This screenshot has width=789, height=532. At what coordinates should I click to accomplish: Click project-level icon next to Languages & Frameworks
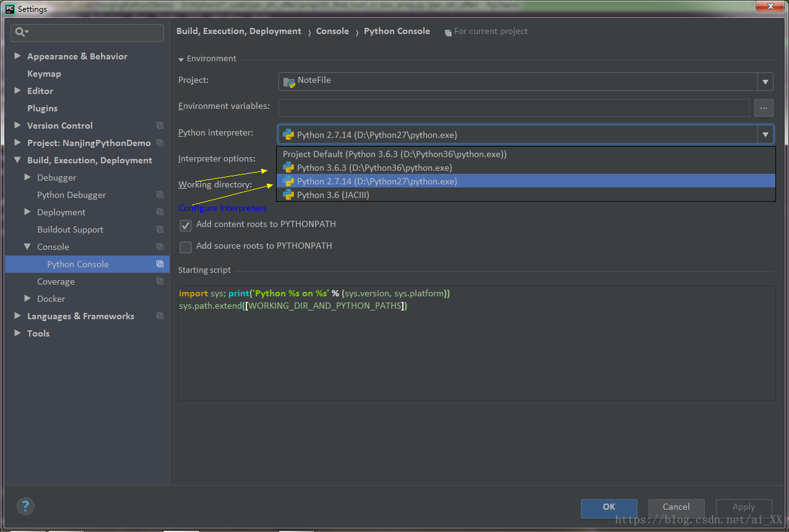pos(160,316)
